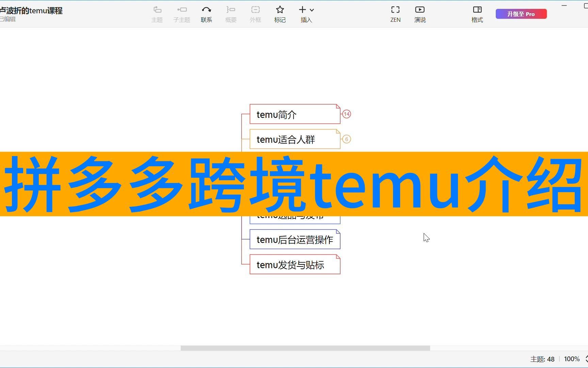
Task: Click the 100% zoom level indicator
Action: click(572, 359)
